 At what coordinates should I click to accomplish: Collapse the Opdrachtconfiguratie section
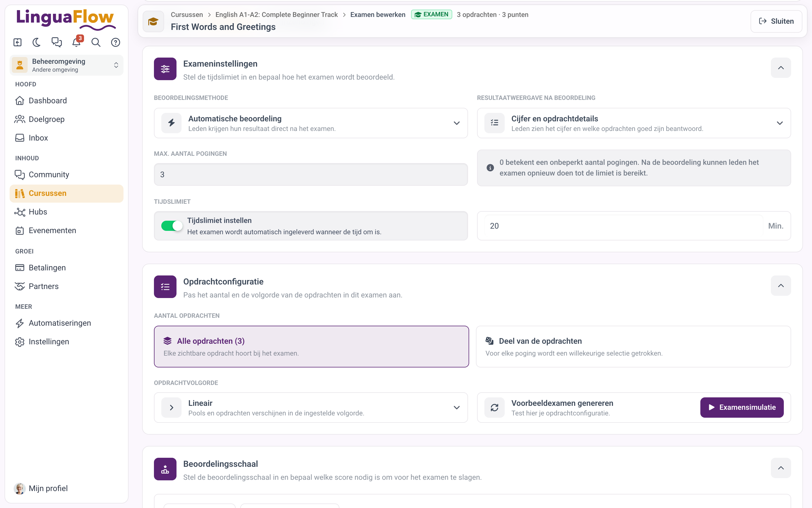(x=781, y=286)
